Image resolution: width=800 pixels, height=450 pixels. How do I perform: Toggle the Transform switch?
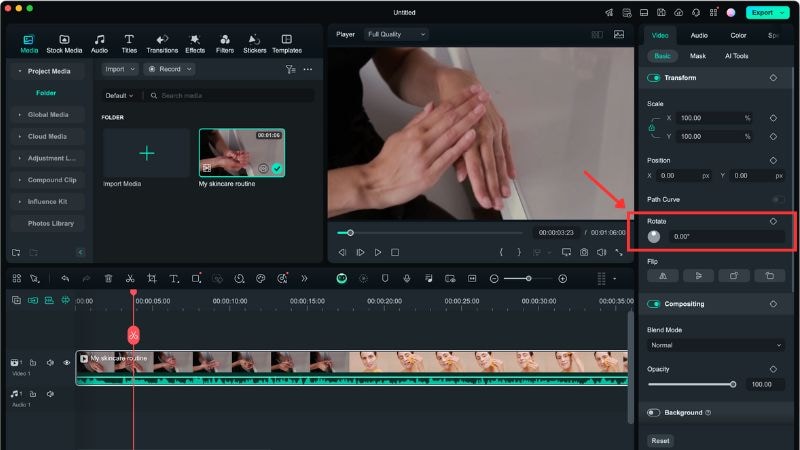coord(654,78)
